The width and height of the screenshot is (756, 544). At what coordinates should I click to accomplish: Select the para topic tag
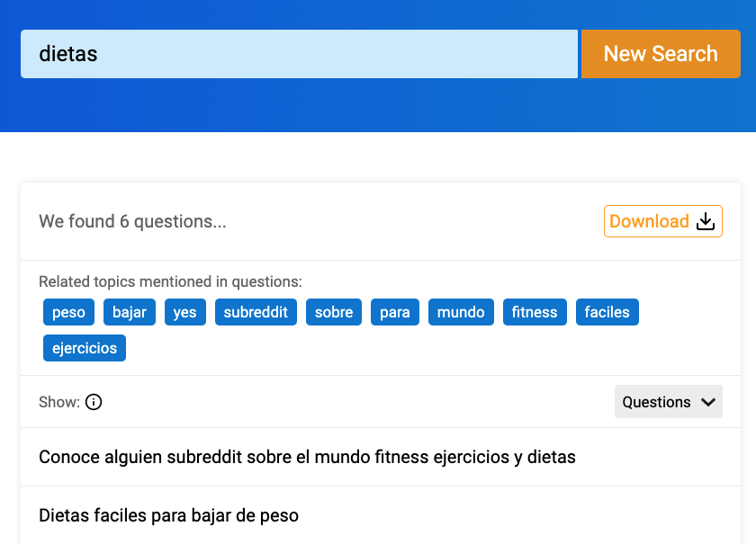(395, 312)
